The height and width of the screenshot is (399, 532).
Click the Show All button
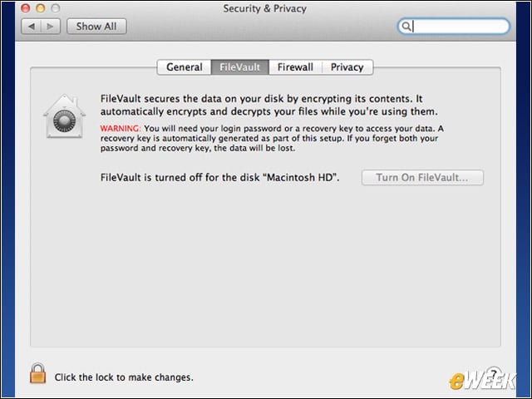click(96, 27)
